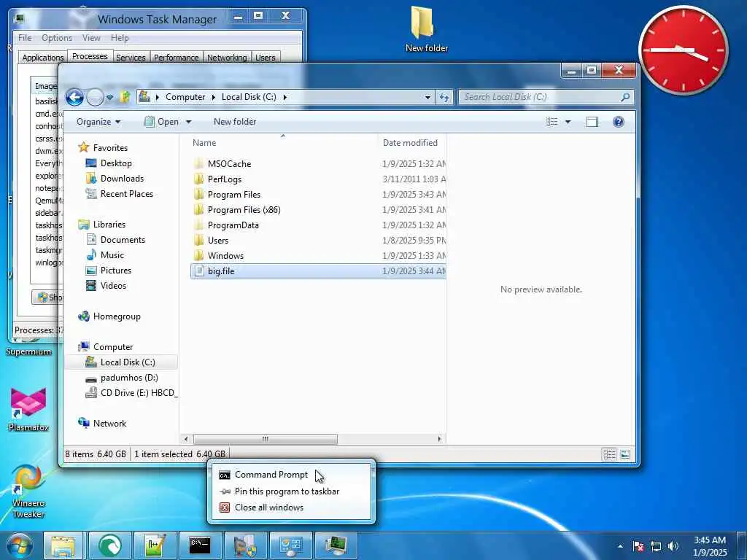Click the horizontal scrollbar right arrow
Image resolution: width=747 pixels, height=560 pixels.
click(x=438, y=439)
